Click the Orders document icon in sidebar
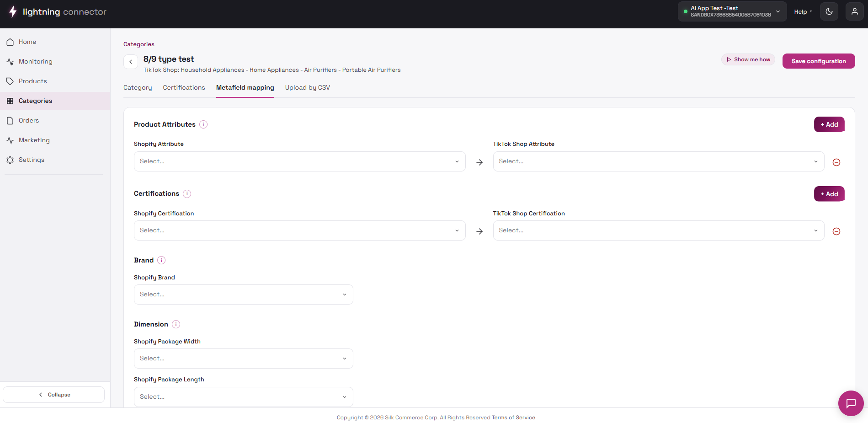Image resolution: width=868 pixels, height=423 pixels. (10, 121)
